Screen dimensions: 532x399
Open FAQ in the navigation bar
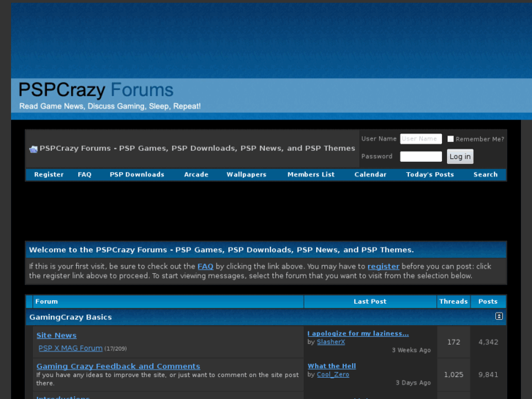tap(84, 174)
